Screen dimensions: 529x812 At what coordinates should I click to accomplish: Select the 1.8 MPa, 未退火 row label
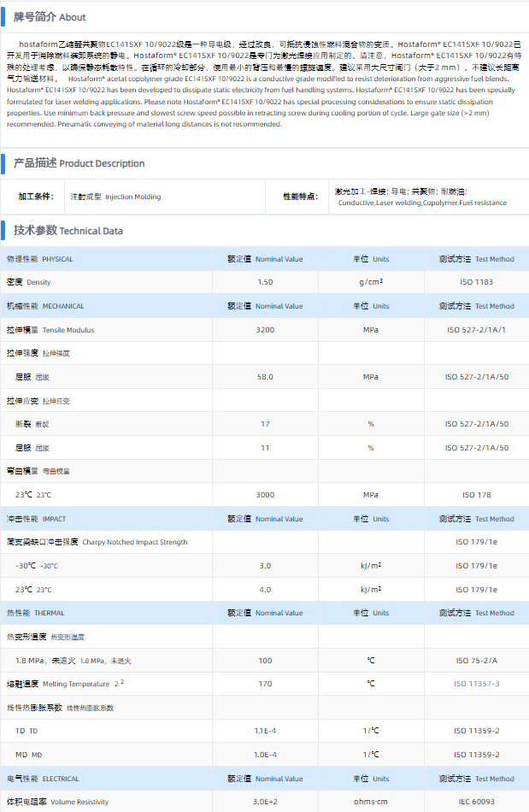[x=73, y=661]
